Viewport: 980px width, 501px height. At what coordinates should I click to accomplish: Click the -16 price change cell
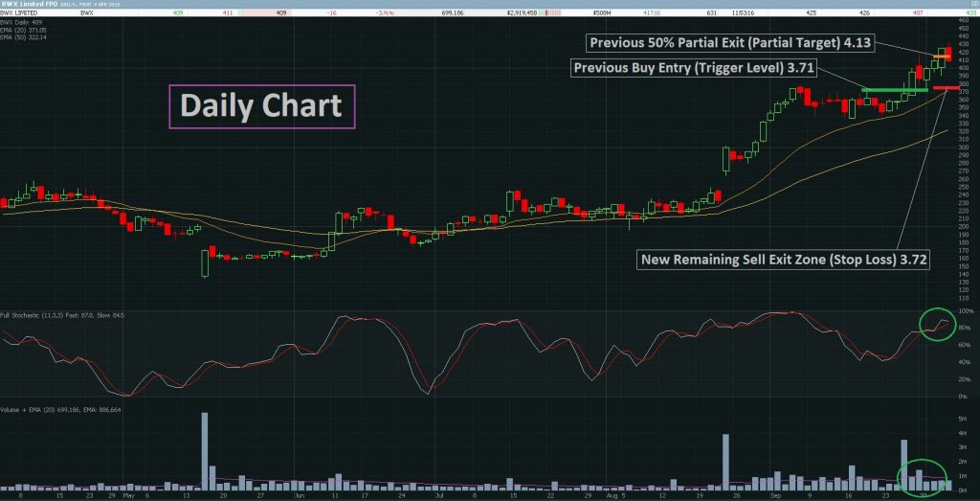click(329, 12)
